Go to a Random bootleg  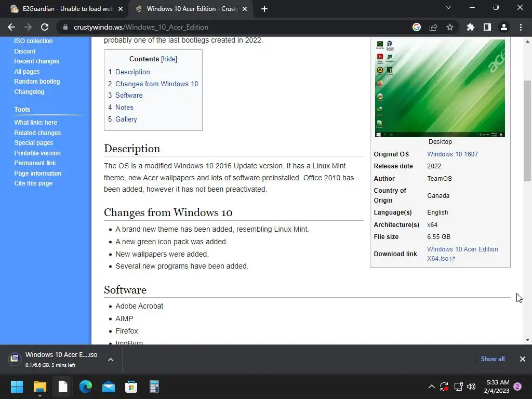click(37, 82)
